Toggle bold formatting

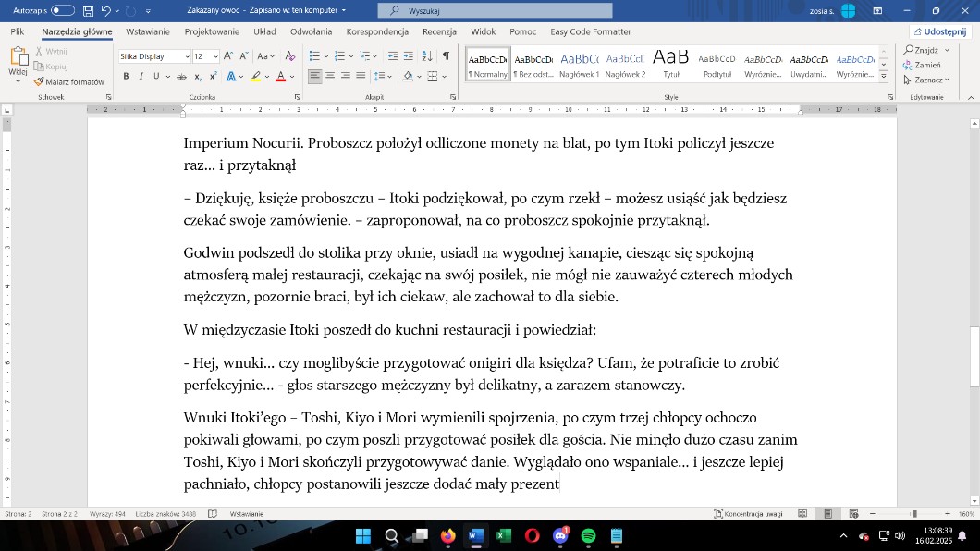(x=125, y=77)
